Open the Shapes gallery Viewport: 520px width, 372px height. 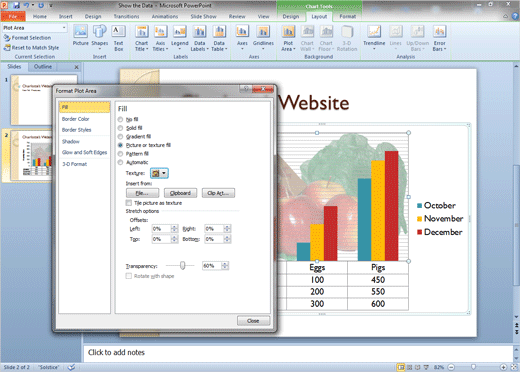click(100, 36)
